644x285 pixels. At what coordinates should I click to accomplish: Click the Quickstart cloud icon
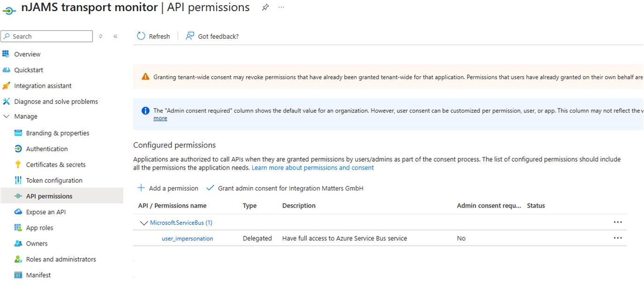pyautogui.click(x=6, y=70)
